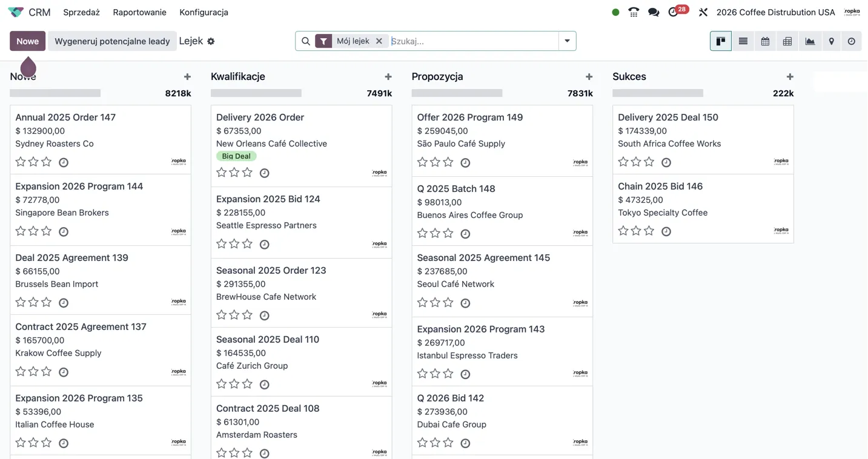Open activity clock on Q 2025 Batch 148
This screenshot has height=459, width=868.
click(465, 234)
